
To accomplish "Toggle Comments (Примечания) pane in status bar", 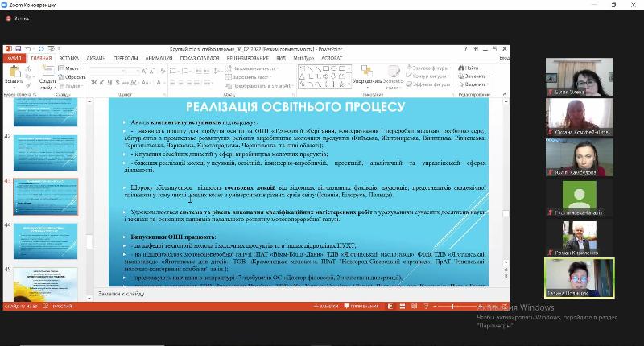I will coord(361,307).
